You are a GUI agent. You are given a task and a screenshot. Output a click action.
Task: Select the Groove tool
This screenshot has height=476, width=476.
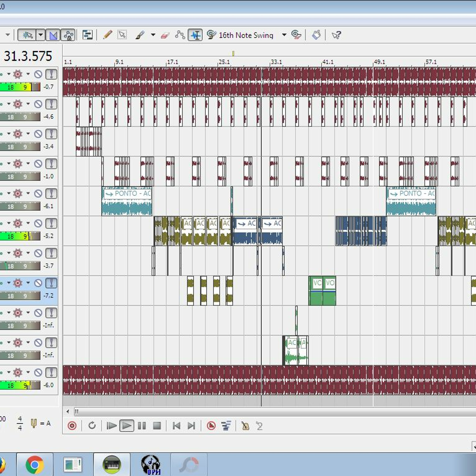pos(211,35)
